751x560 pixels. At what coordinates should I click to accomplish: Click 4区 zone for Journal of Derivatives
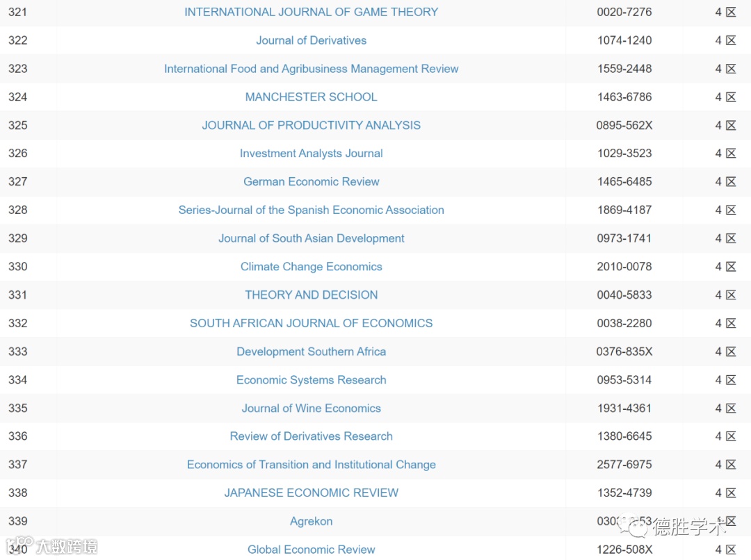(725, 40)
